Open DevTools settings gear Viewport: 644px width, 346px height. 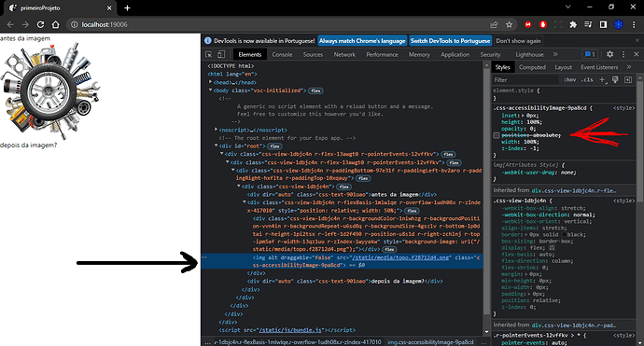point(609,54)
